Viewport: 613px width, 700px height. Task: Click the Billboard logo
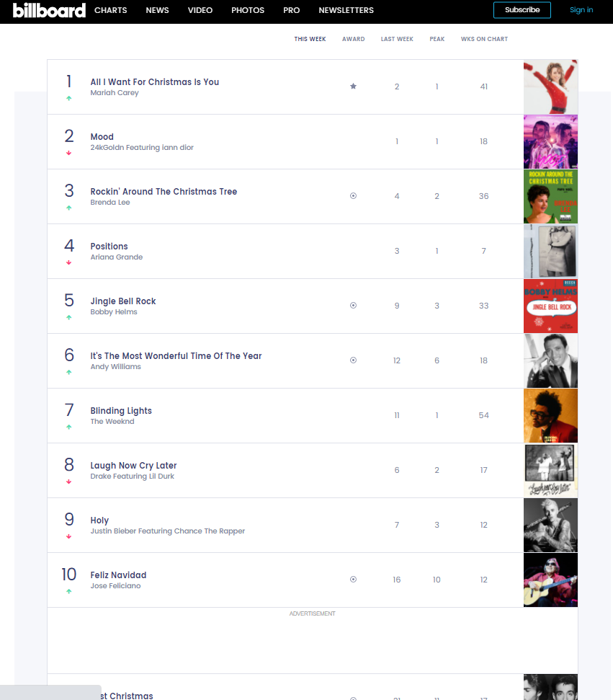(x=49, y=10)
